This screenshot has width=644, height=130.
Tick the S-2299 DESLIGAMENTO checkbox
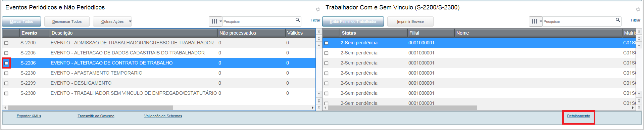6,83
